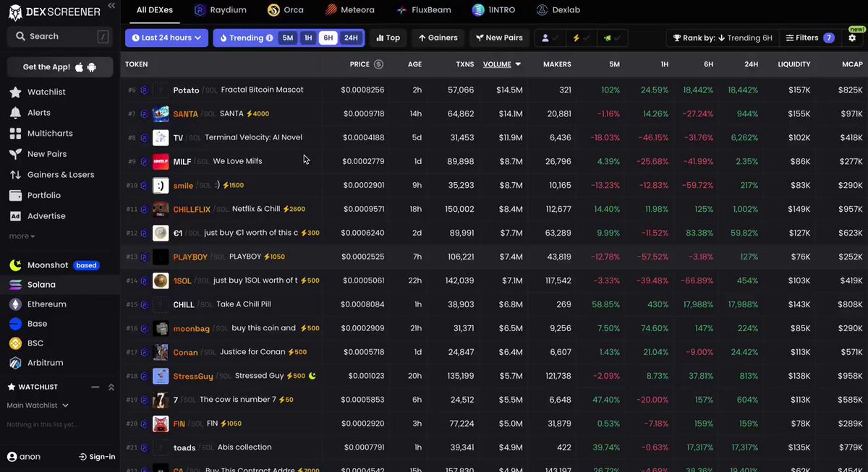The height and width of the screenshot is (472, 868).
Task: Collapse the Watchlist panel minus icon
Action: 95,387
